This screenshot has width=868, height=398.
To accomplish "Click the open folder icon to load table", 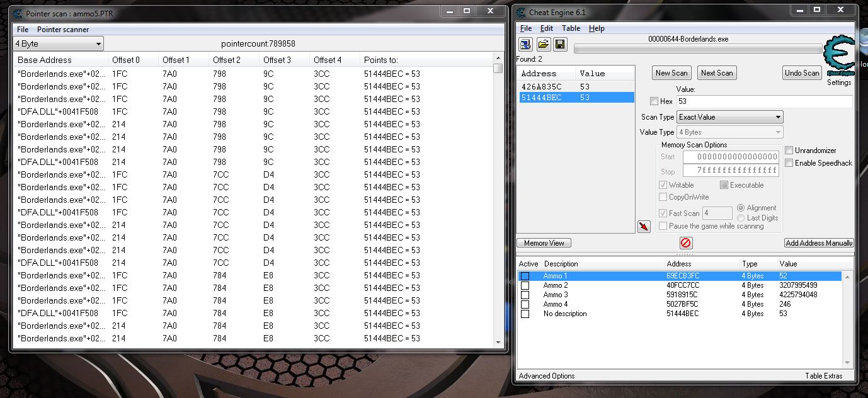I will click(542, 44).
